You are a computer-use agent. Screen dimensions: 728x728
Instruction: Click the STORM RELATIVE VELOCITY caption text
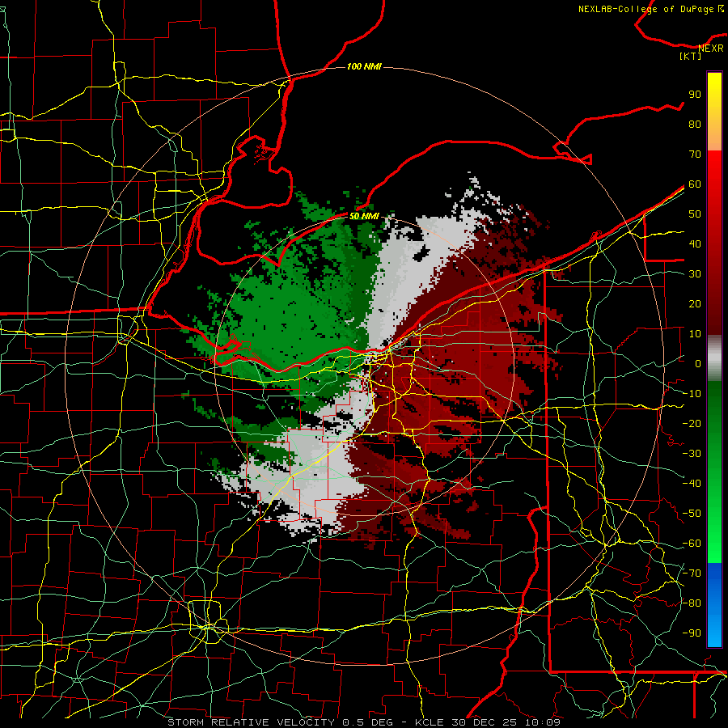(251, 722)
